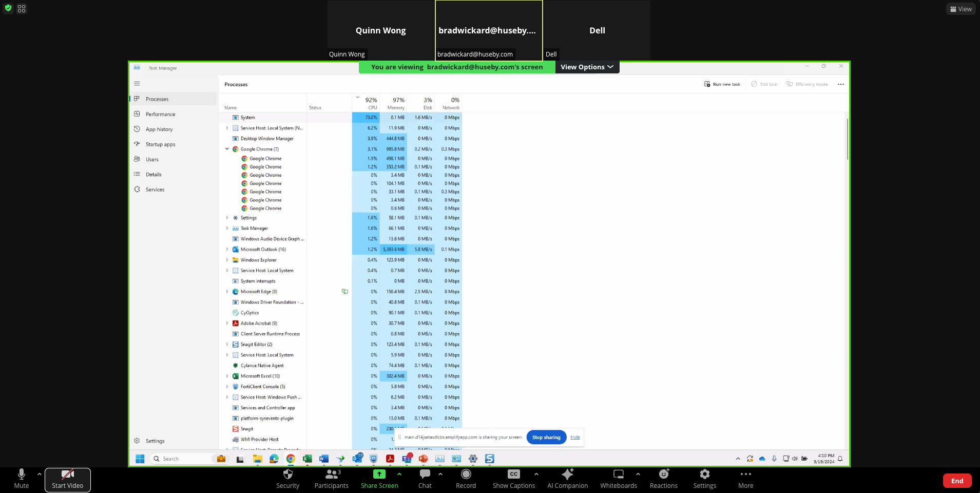The height and width of the screenshot is (493, 980).
Task: Sort processes by the CPU column
Action: [366, 103]
